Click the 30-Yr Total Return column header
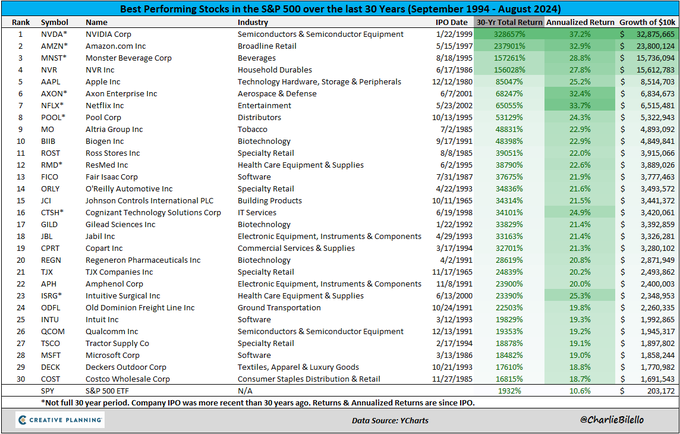680x434 pixels. (509, 22)
